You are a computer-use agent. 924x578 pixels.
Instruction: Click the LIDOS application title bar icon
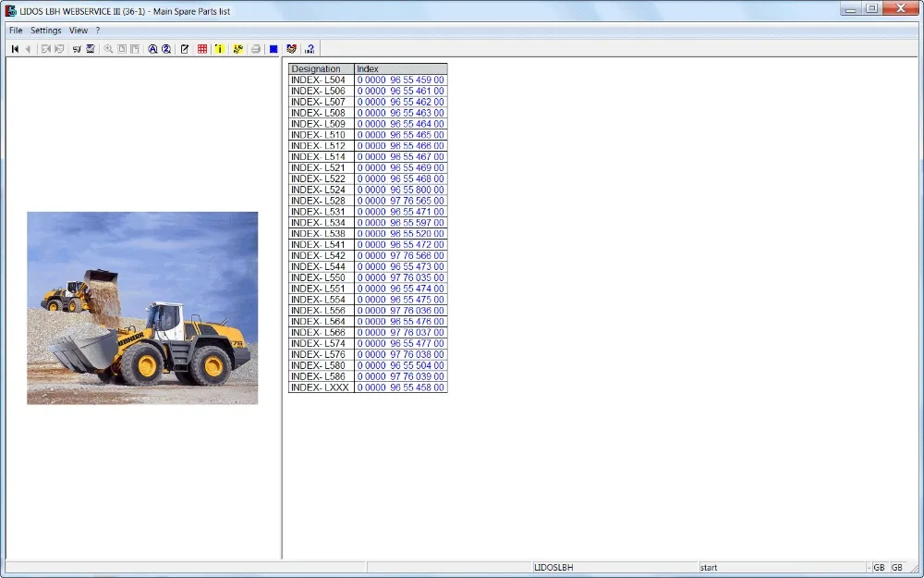pyautogui.click(x=10, y=10)
